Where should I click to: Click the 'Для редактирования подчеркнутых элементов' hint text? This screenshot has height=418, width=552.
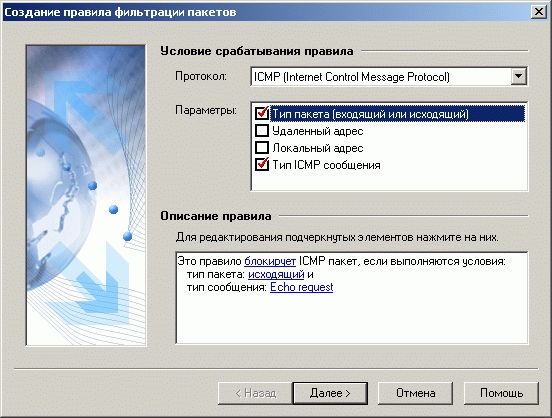coord(337,237)
